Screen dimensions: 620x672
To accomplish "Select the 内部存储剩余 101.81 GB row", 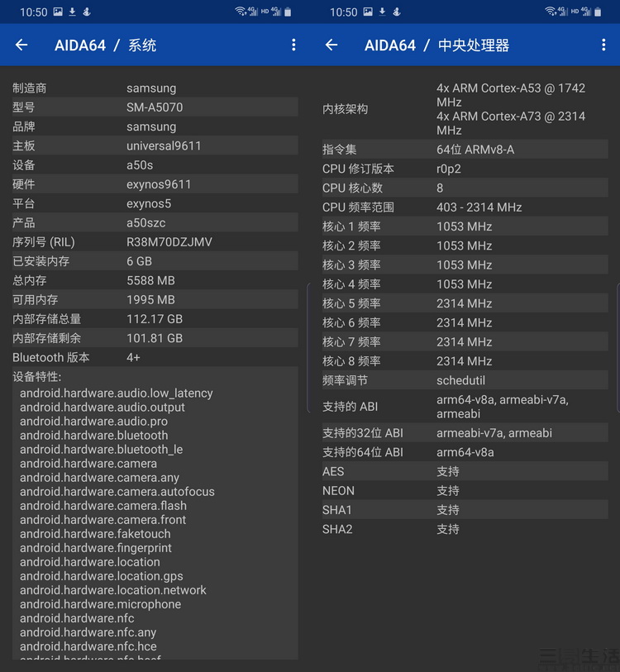I will (x=155, y=339).
